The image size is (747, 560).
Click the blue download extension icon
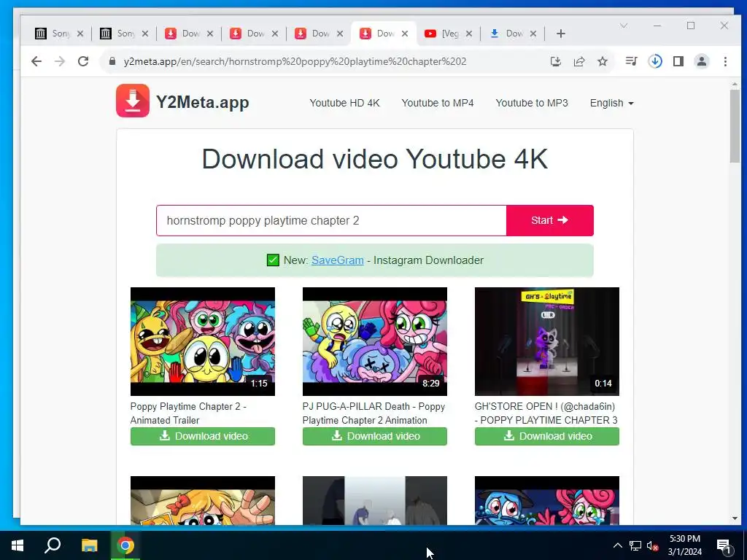tap(655, 61)
